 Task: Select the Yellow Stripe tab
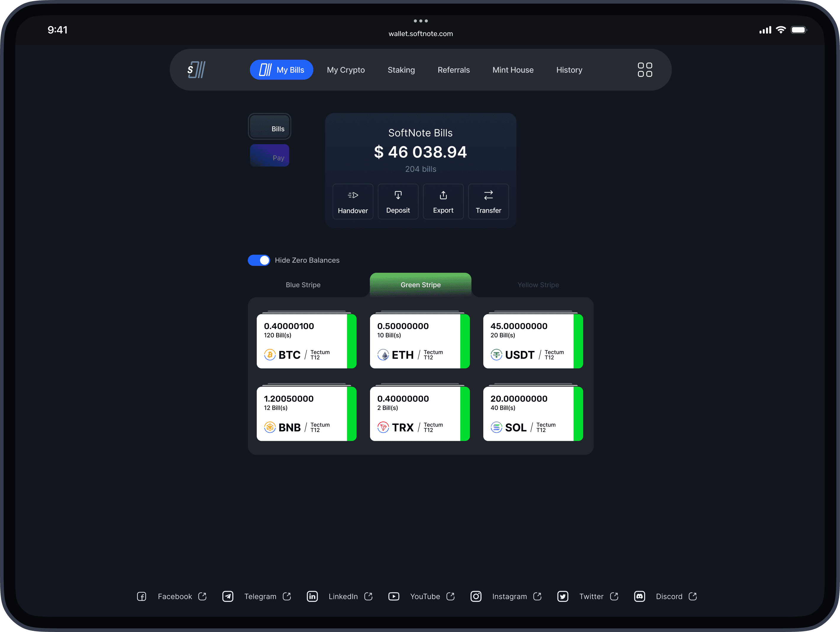click(x=538, y=285)
